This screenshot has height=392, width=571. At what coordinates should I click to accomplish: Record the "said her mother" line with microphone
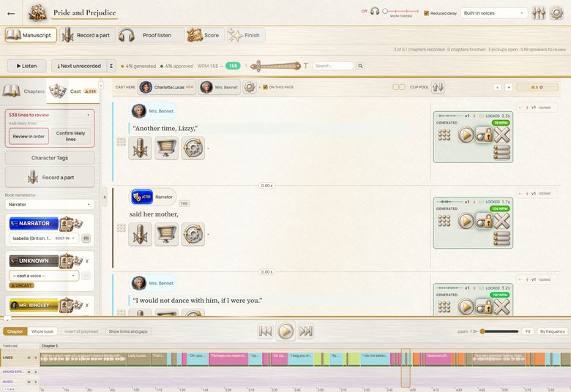pyautogui.click(x=141, y=234)
